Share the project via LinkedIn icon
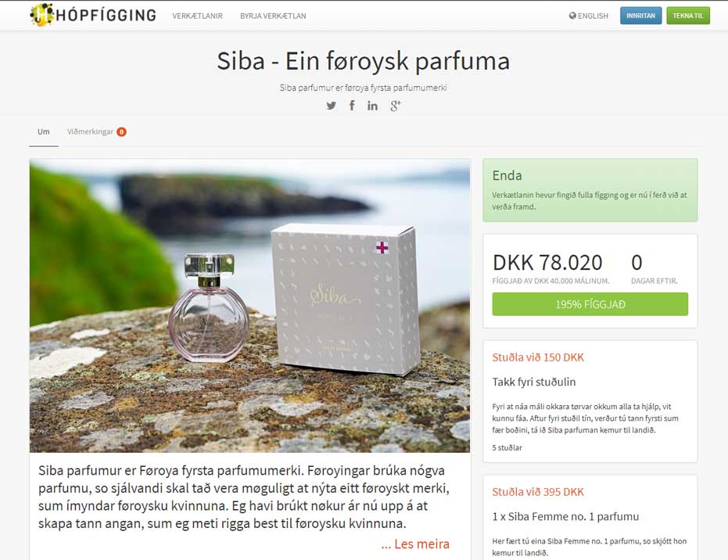Viewport: 728px width, 560px height. click(x=372, y=106)
